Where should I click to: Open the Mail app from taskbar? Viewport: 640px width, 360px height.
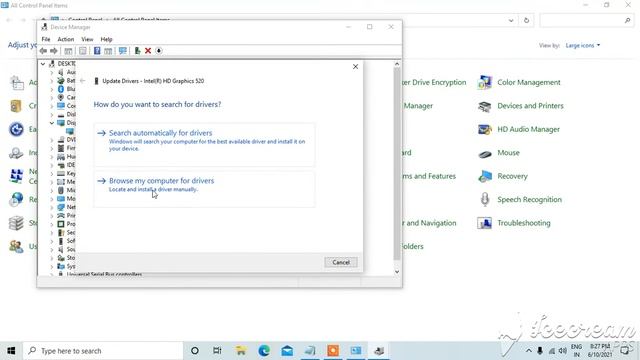[287, 351]
